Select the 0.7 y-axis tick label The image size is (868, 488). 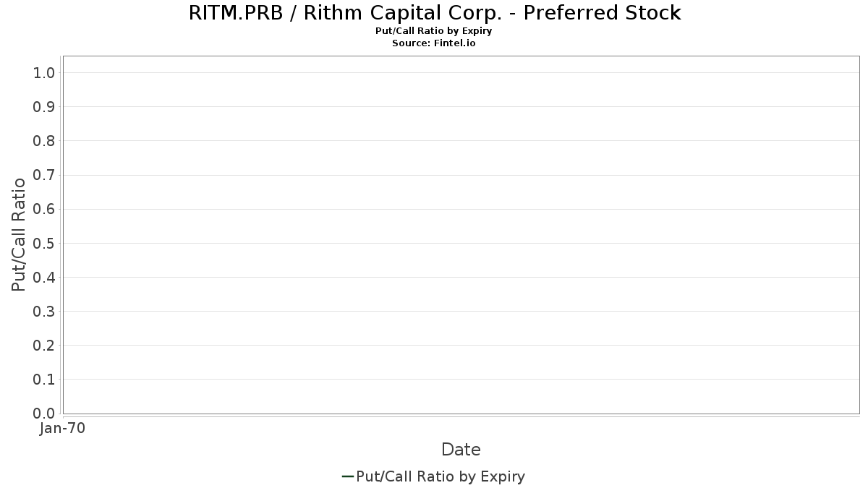click(44, 175)
